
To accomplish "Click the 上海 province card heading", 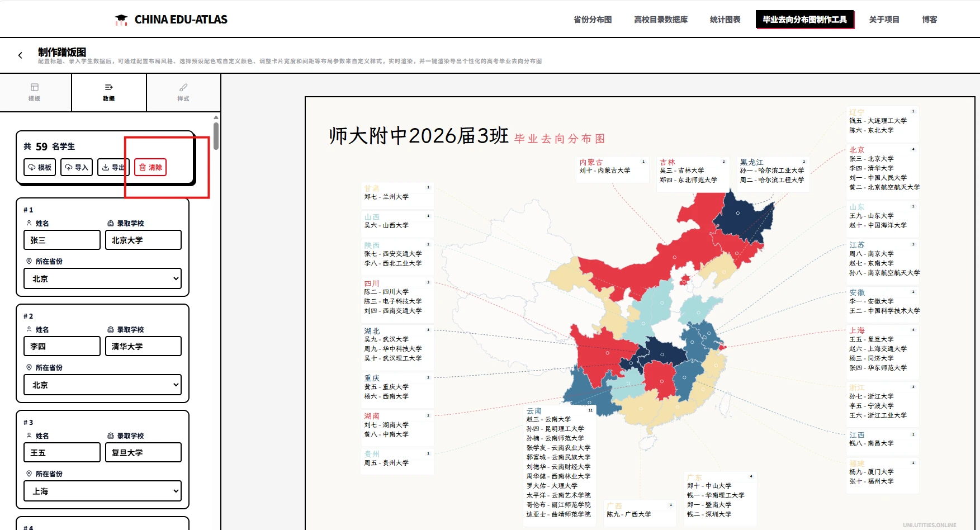I will click(857, 330).
